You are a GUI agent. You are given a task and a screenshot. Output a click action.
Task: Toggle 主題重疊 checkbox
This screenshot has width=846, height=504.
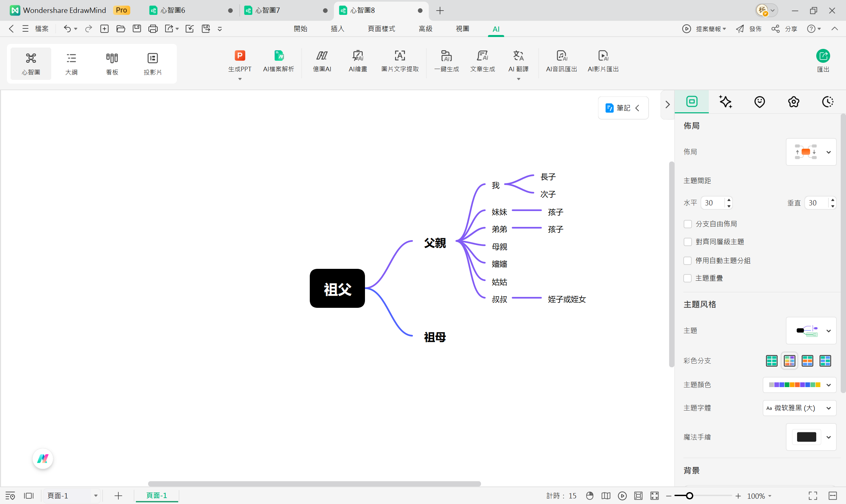[x=688, y=278]
